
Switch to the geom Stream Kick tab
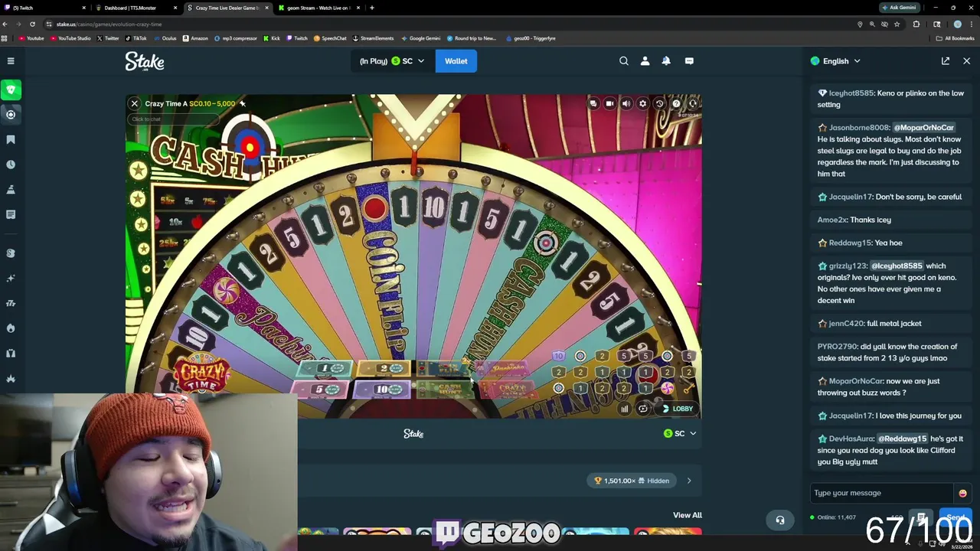pyautogui.click(x=318, y=8)
